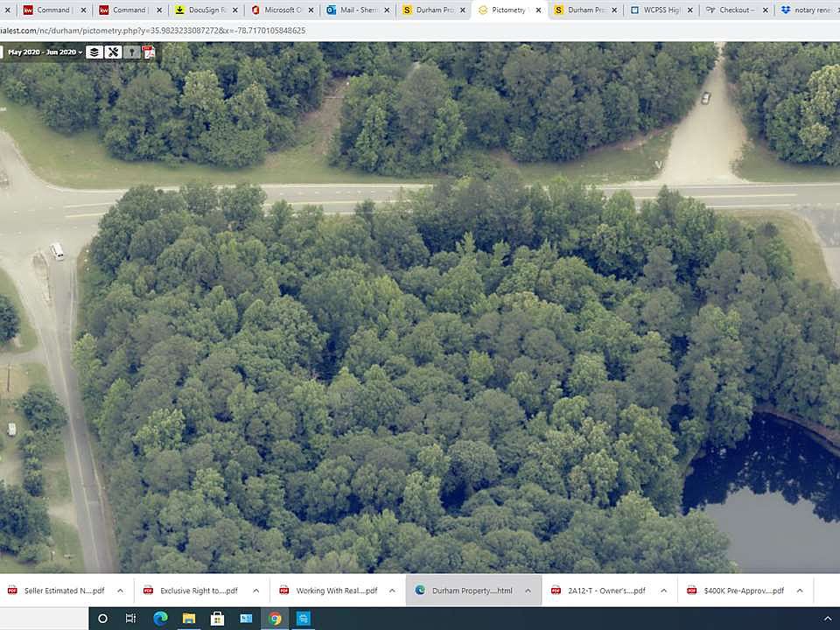The height and width of the screenshot is (630, 840).
Task: Switch to Google Chrome on the taskbar
Action: point(275,619)
